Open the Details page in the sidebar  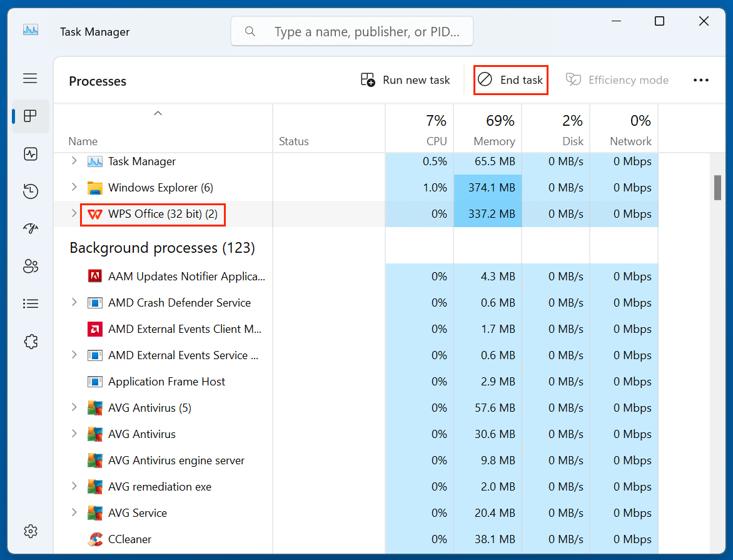coord(30,303)
